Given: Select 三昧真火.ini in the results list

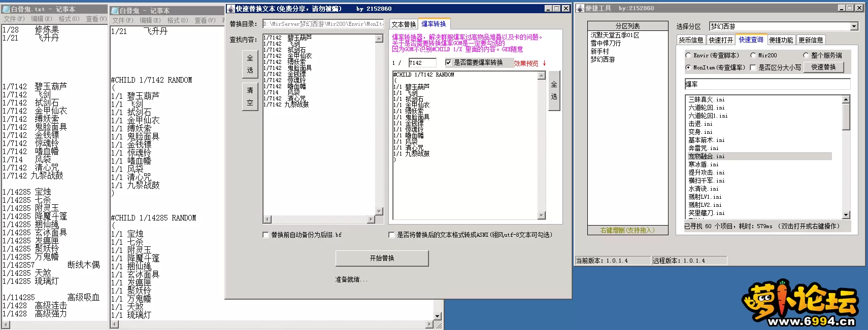Looking at the screenshot, I should click(x=707, y=100).
